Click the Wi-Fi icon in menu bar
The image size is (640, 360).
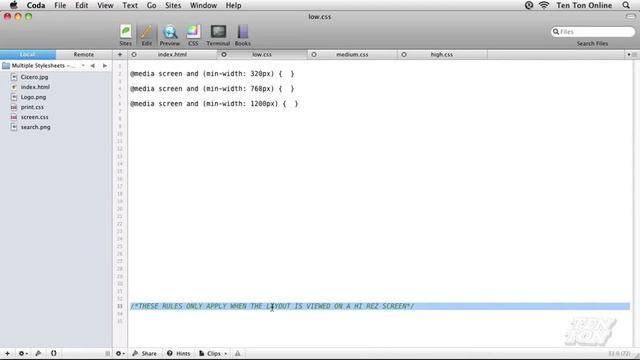(544, 5)
